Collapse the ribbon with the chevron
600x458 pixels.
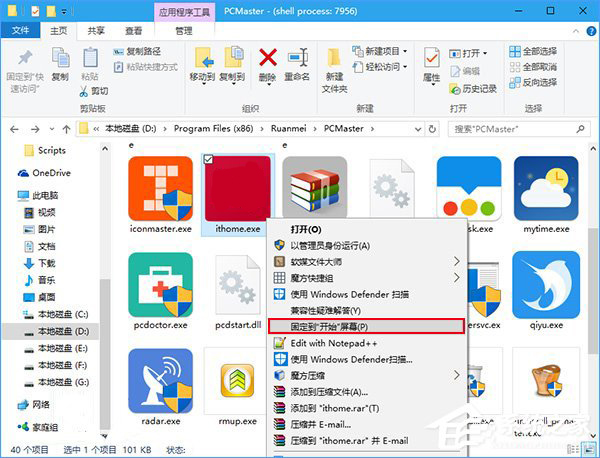(576, 31)
